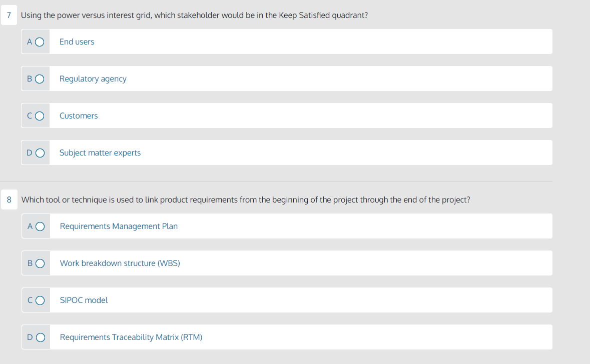The height and width of the screenshot is (364, 590).
Task: Select radio button B for Regulatory agency
Action: (40, 78)
